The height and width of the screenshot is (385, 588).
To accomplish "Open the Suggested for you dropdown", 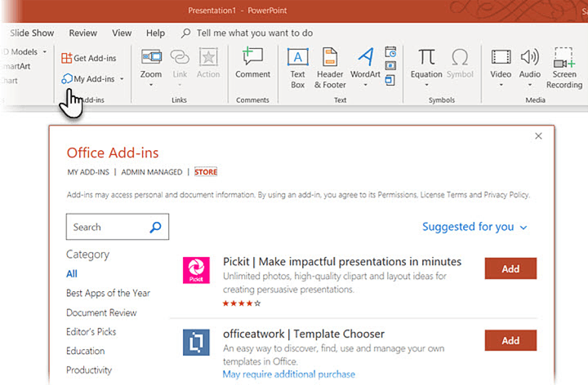I will tap(474, 227).
